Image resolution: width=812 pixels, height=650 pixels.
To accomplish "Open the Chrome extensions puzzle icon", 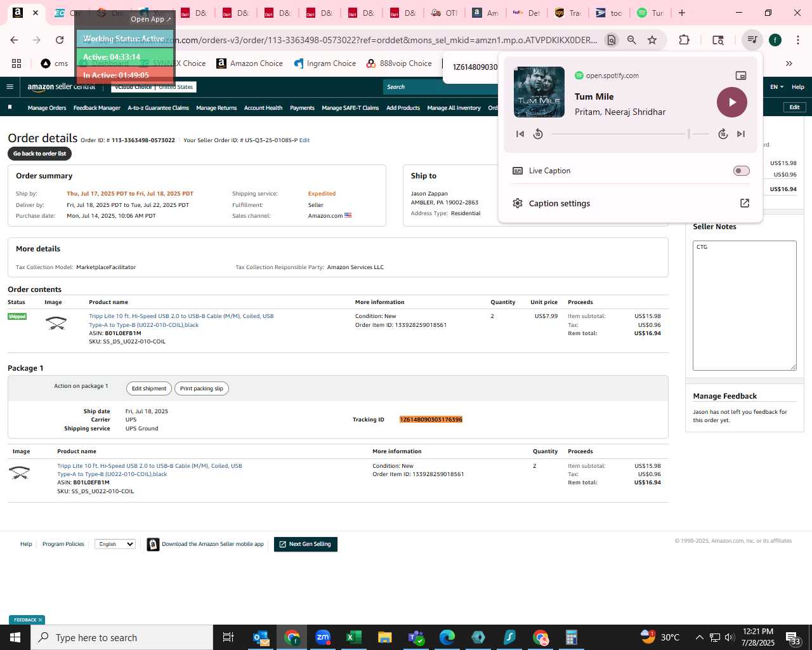I will pos(684,40).
